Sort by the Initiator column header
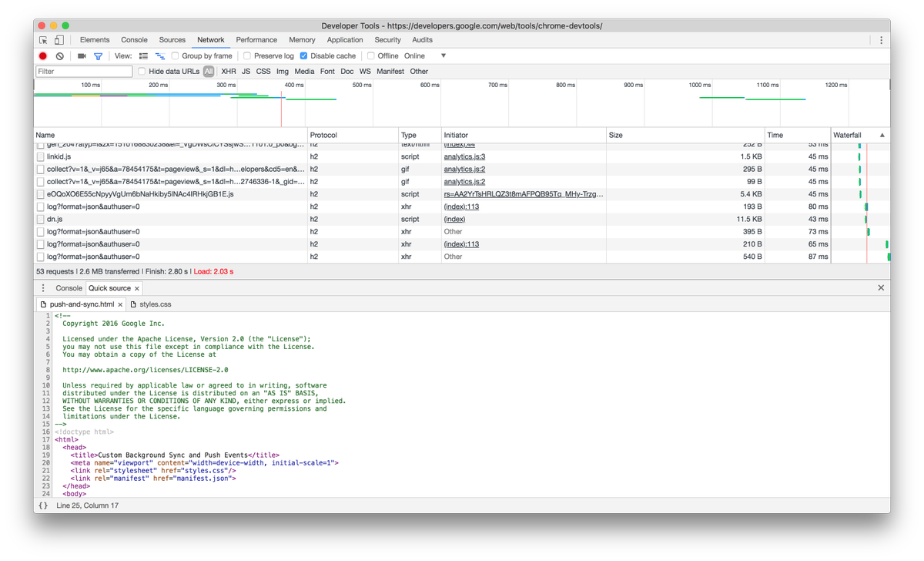Viewport: 924px width, 561px height. tap(524, 135)
